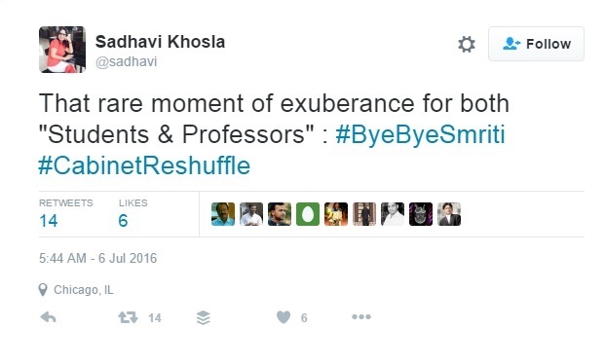Open the first liker avatar with blue shirt
The image size is (606, 364).
(x=223, y=214)
